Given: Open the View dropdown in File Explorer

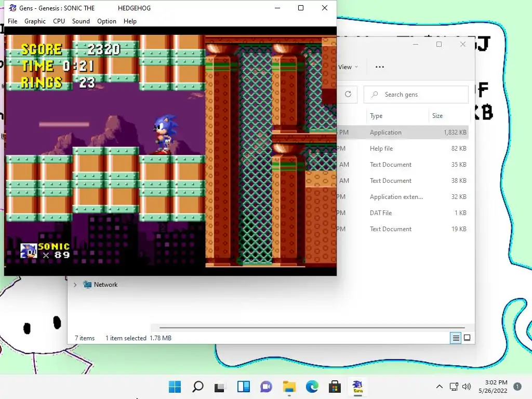Looking at the screenshot, I should 348,67.
